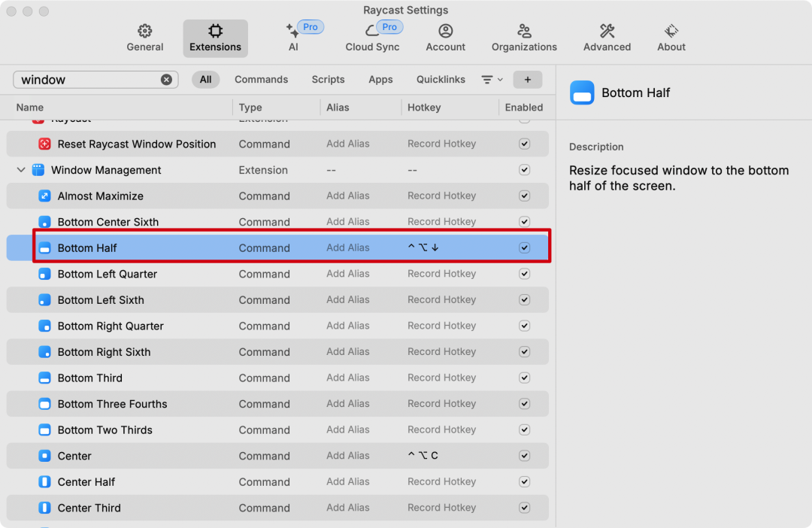Select the Bottom Two Thirds row
Screen dimensions: 812x528
point(277,429)
